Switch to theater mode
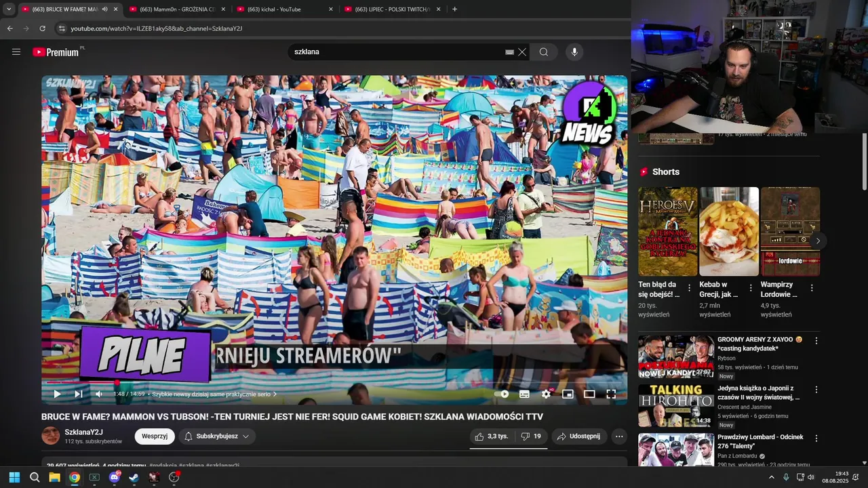This screenshot has height=488, width=868. coord(589,394)
